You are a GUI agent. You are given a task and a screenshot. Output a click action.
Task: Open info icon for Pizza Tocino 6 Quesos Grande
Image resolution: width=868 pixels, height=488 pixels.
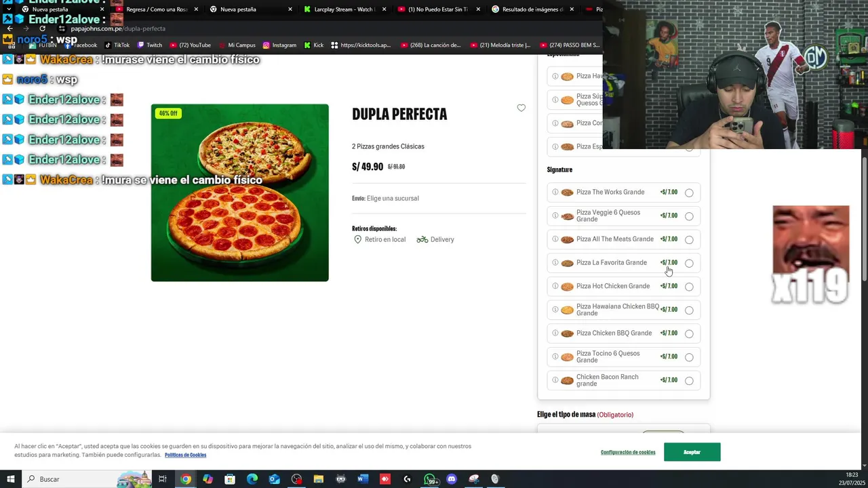(555, 357)
